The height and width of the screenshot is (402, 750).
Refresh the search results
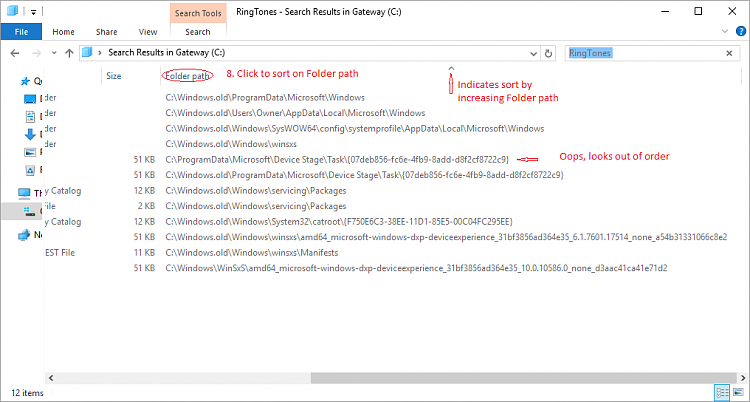point(548,54)
